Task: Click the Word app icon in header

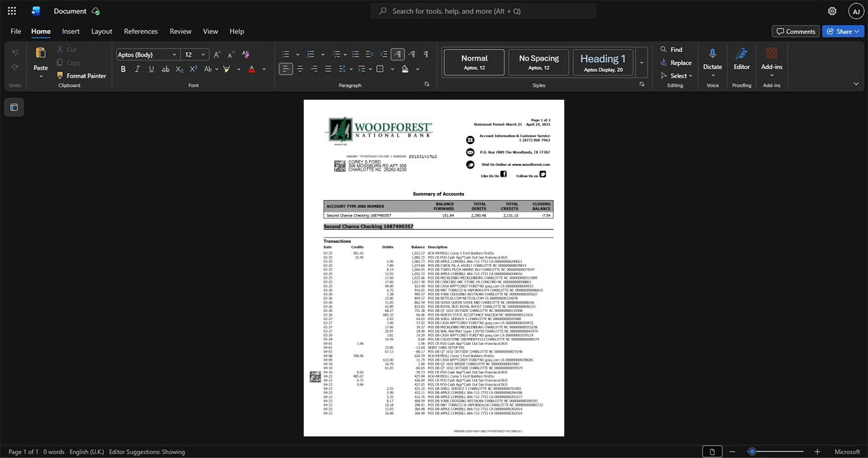Action: 36,11
